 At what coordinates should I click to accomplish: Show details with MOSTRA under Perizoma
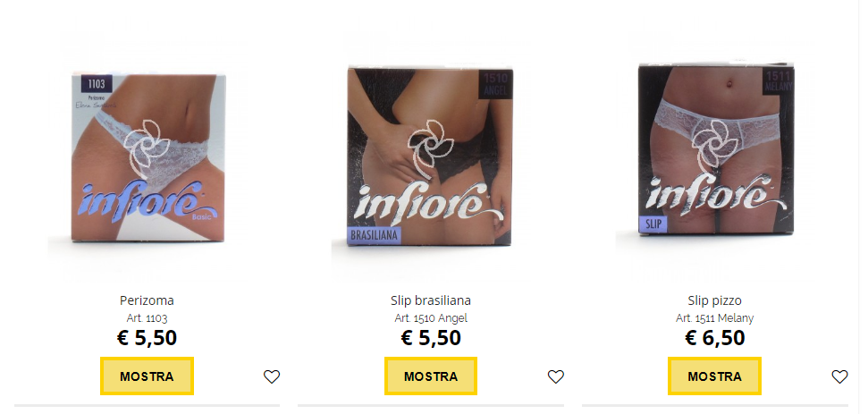click(x=147, y=376)
